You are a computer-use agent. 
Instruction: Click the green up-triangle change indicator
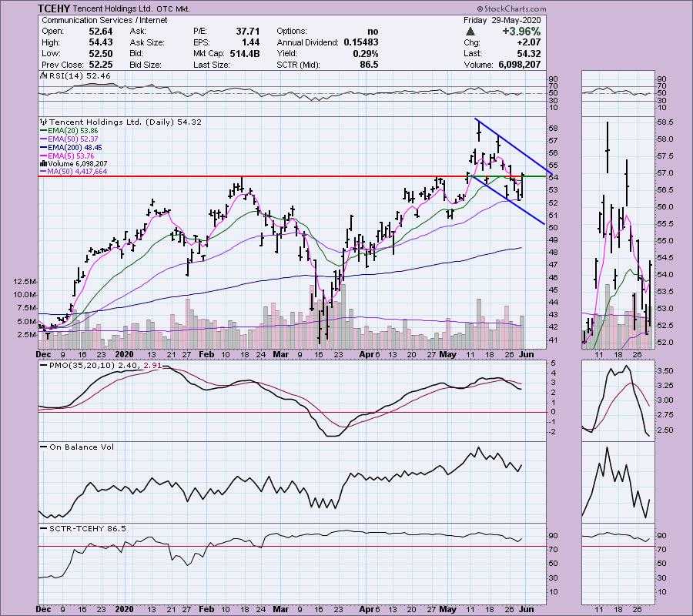click(470, 32)
